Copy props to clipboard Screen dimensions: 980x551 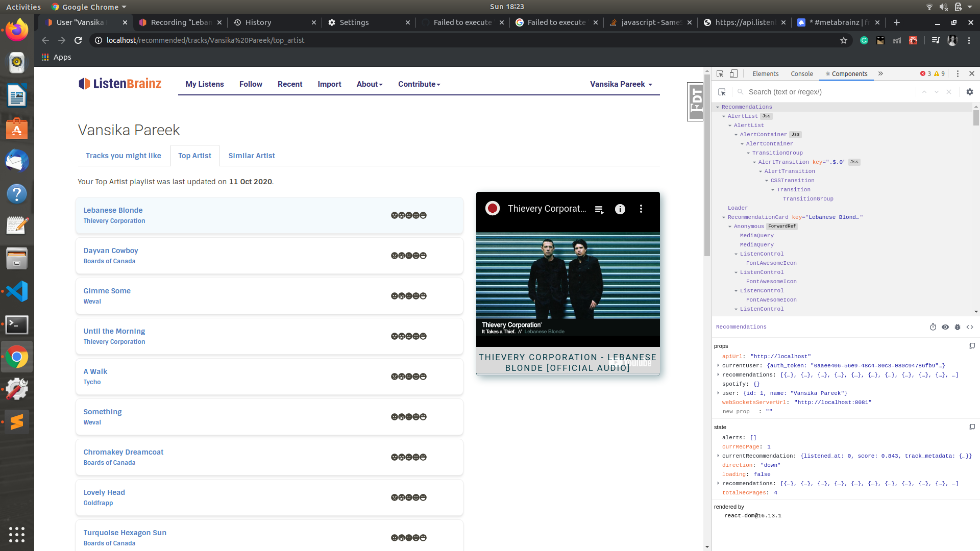[x=972, y=346]
